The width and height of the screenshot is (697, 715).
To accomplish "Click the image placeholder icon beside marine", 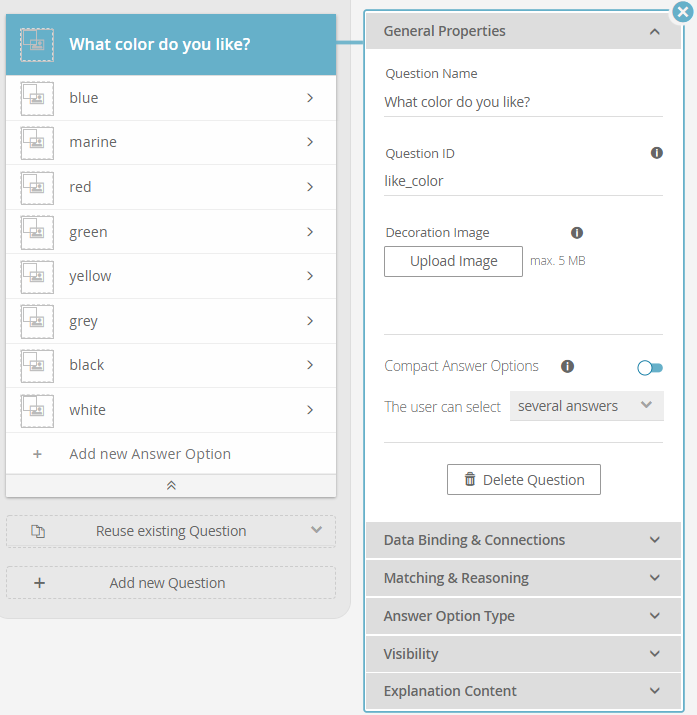I will click(37, 143).
